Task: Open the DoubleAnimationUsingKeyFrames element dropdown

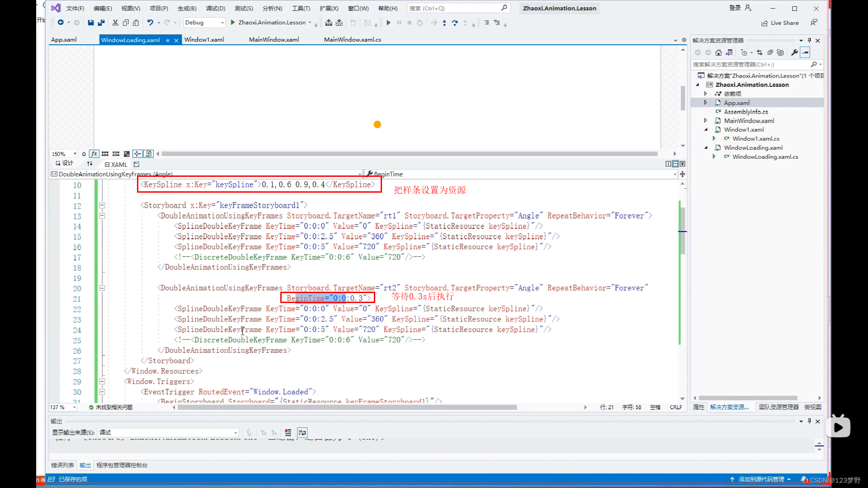Action: pyautogui.click(x=206, y=174)
